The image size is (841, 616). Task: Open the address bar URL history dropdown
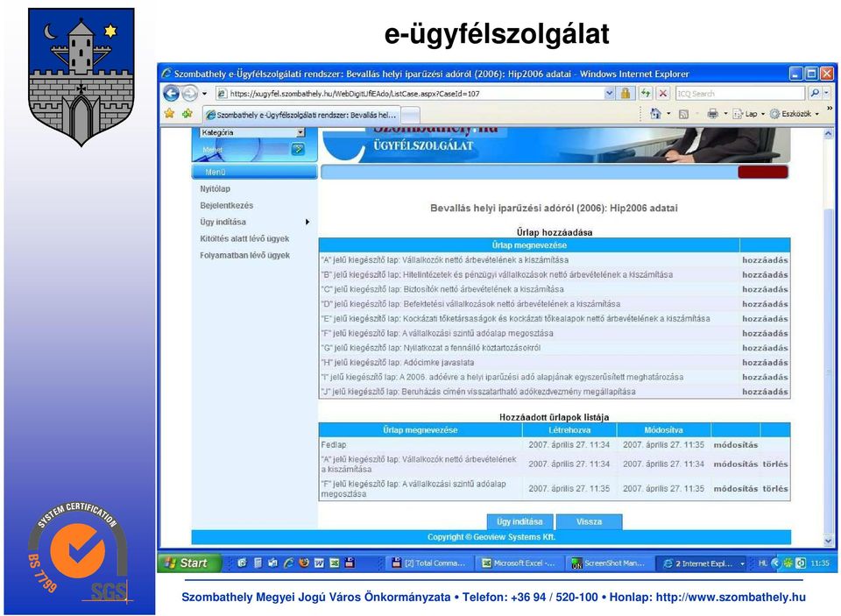point(610,94)
